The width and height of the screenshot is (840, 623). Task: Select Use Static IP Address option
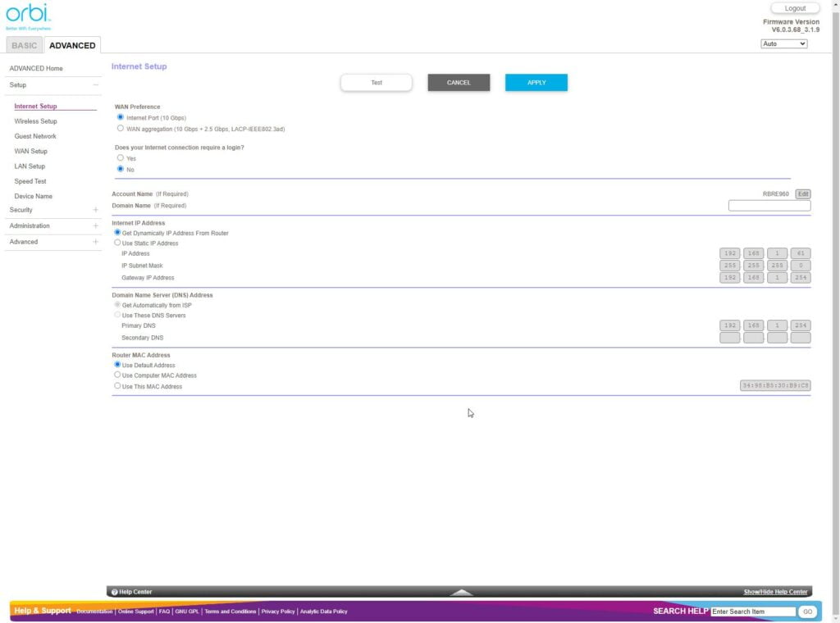[117, 243]
